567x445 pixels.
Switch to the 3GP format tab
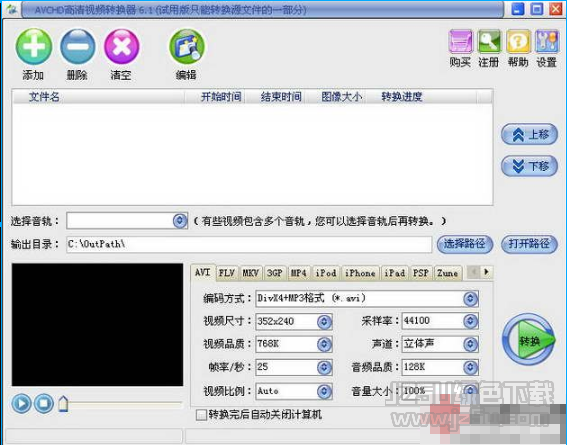(275, 273)
